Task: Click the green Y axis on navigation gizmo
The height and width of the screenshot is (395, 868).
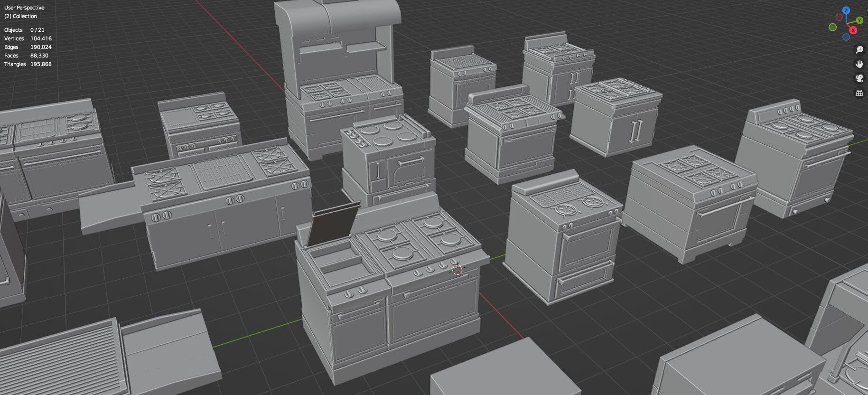Action: pos(859,20)
